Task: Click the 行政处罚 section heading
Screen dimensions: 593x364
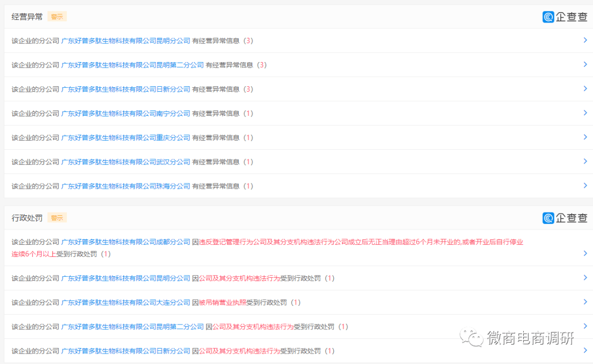Action: pos(27,218)
